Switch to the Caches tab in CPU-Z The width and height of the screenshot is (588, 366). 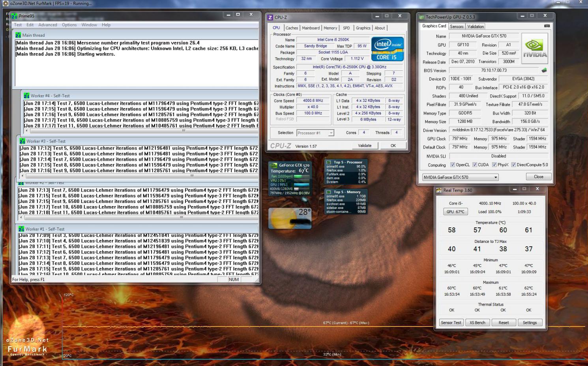[x=292, y=28]
